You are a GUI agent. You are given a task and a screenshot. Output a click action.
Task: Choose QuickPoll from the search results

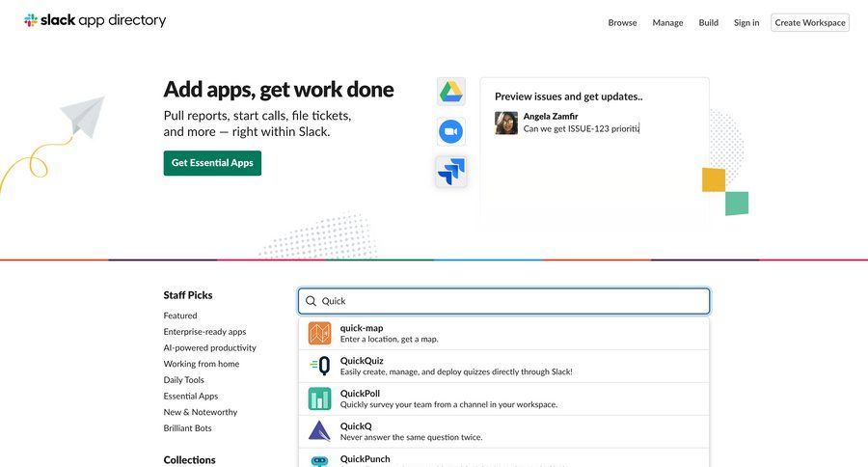(x=503, y=398)
